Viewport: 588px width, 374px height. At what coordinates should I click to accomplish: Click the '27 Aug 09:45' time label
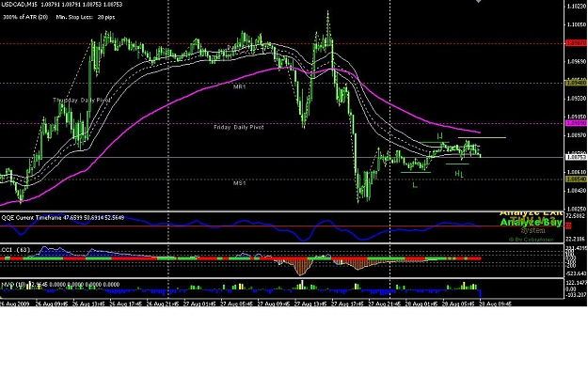tap(274, 304)
